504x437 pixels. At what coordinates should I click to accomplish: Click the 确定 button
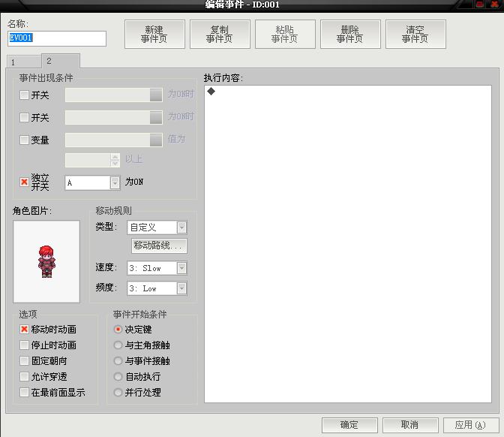(x=349, y=425)
